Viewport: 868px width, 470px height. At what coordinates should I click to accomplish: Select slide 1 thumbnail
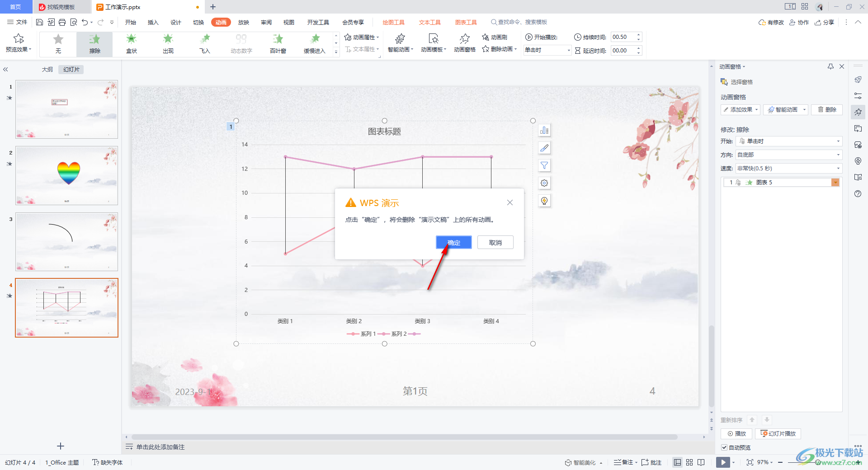66,109
